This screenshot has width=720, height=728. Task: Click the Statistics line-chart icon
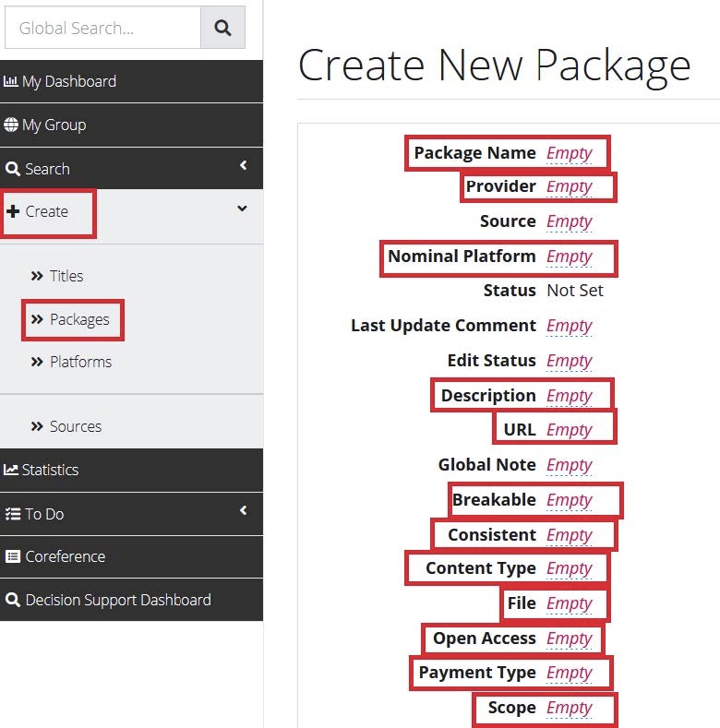11,470
